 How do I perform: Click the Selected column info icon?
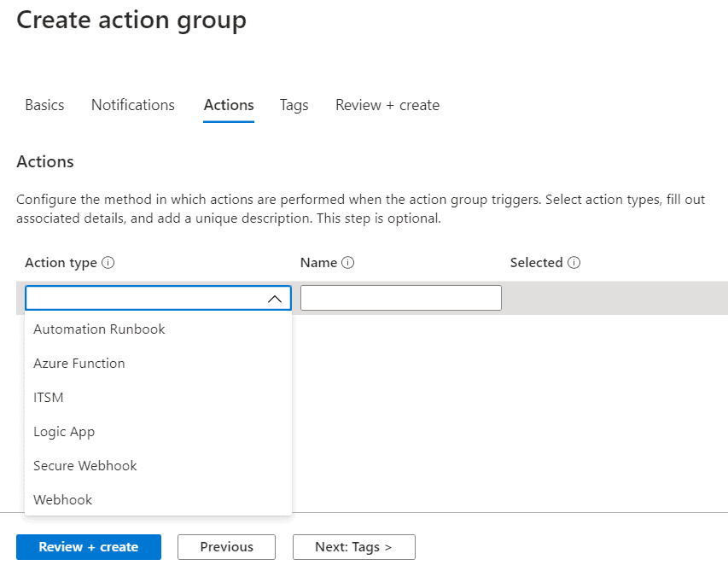(574, 263)
